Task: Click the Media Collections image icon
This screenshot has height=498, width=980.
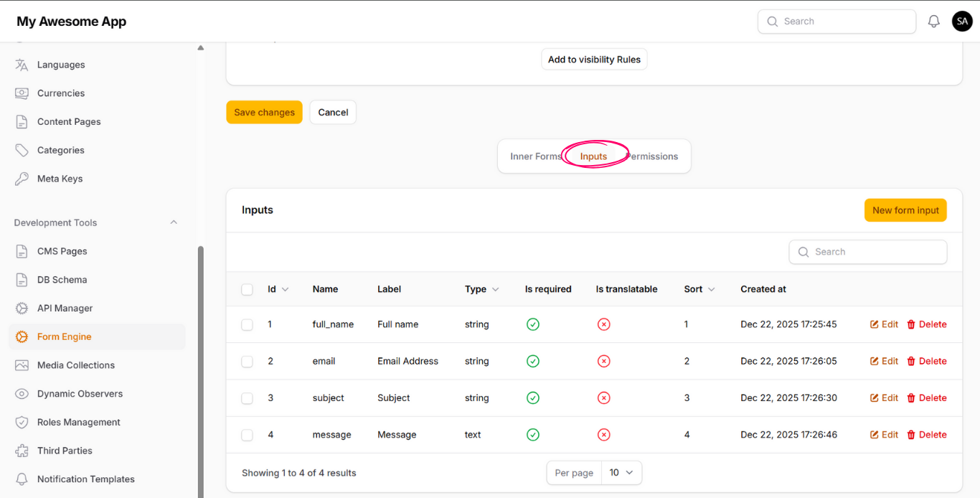Action: tap(22, 365)
